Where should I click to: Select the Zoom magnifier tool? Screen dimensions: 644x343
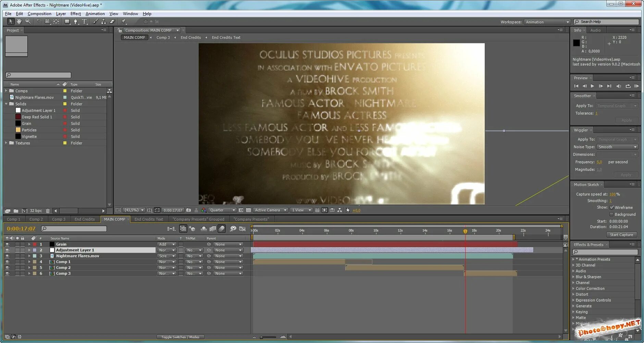pyautogui.click(x=28, y=22)
